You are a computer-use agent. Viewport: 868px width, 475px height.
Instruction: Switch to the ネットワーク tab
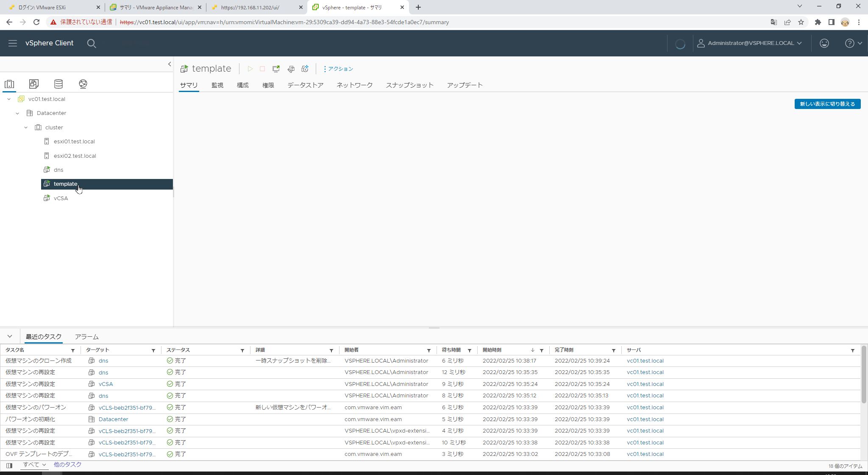coord(355,85)
